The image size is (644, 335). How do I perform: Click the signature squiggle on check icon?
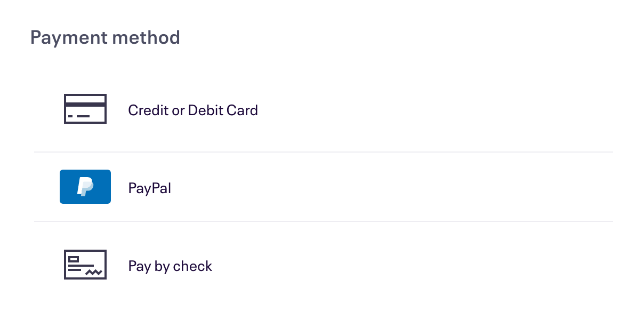[x=95, y=272]
